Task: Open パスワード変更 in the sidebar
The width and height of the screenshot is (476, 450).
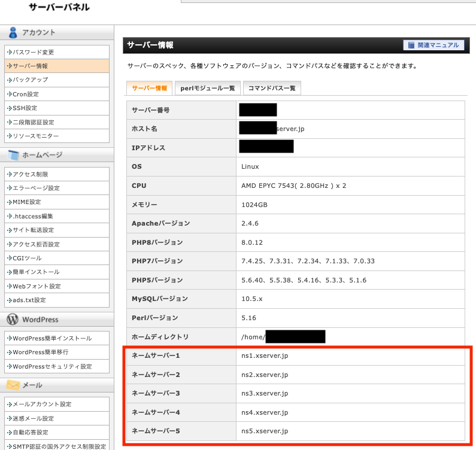Action: 33,52
